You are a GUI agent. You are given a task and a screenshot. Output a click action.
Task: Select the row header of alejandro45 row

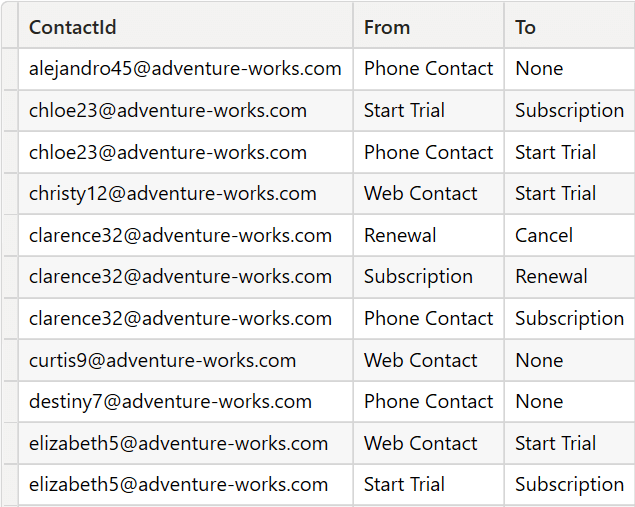(x=10, y=69)
